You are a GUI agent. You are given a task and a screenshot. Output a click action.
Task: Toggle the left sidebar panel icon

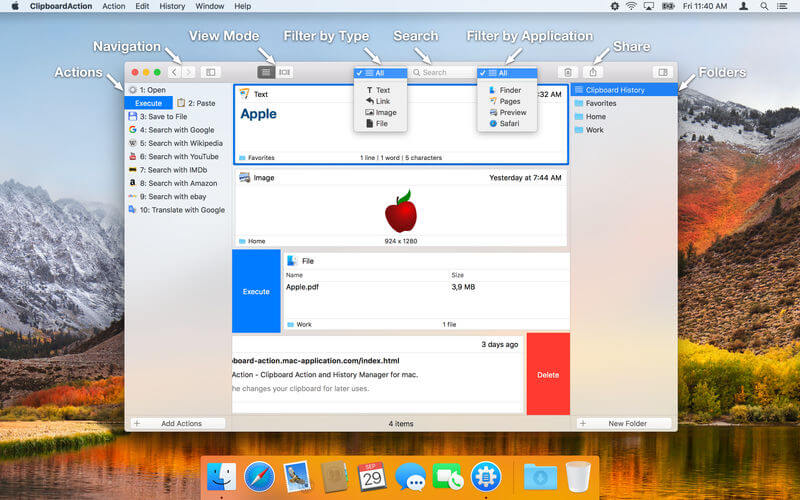(x=211, y=72)
